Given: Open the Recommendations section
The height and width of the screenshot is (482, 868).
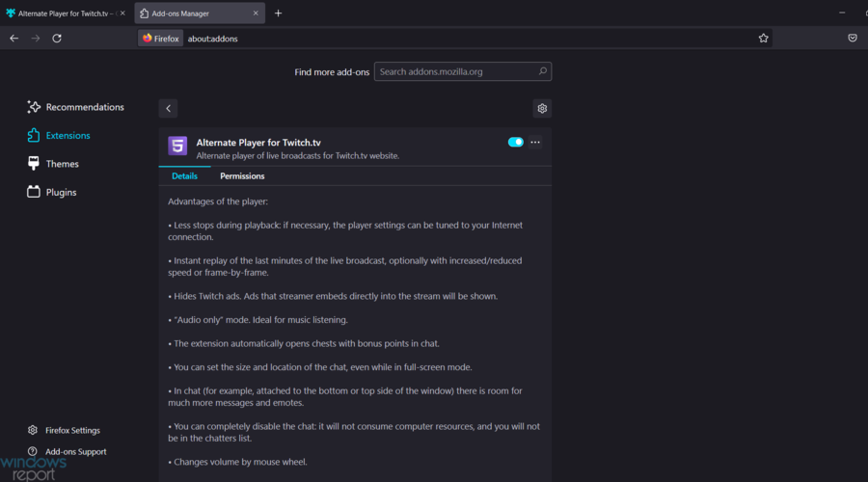Looking at the screenshot, I should coord(76,107).
